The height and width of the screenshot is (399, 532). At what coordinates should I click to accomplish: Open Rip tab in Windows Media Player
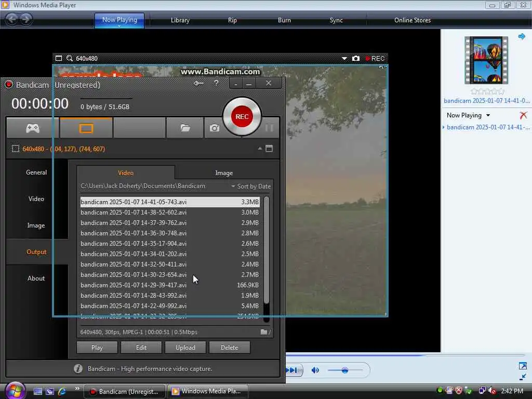click(x=232, y=20)
